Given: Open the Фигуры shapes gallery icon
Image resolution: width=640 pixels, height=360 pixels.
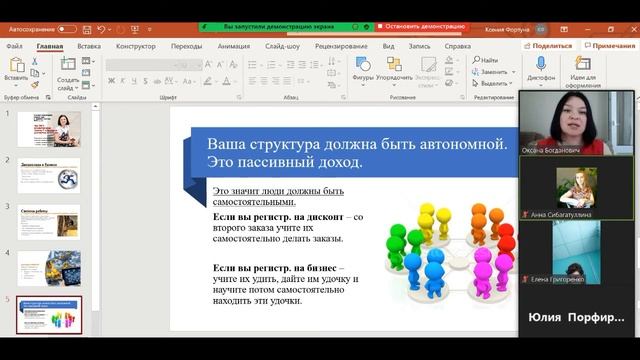Looking at the screenshot, I should coord(363,64).
